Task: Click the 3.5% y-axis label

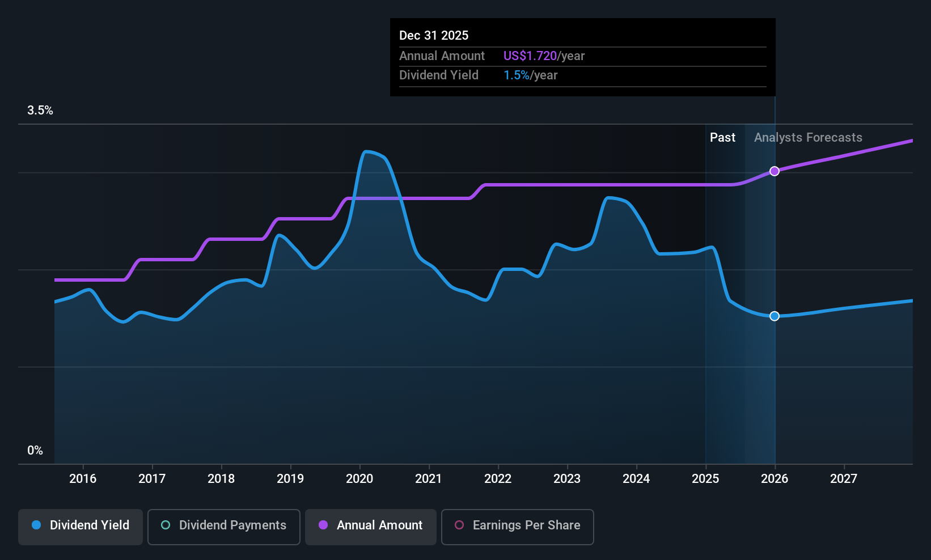Action: click(40, 110)
